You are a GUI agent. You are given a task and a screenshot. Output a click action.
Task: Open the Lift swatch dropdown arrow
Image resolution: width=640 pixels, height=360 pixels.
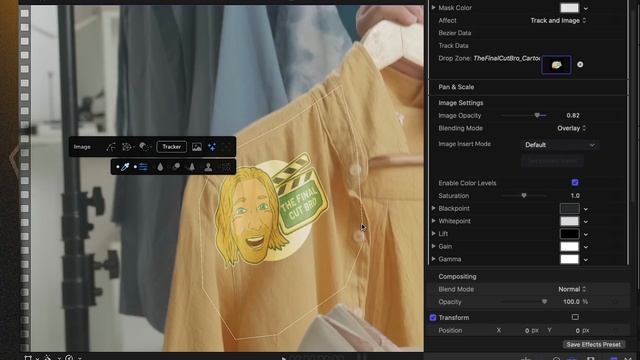pos(586,234)
